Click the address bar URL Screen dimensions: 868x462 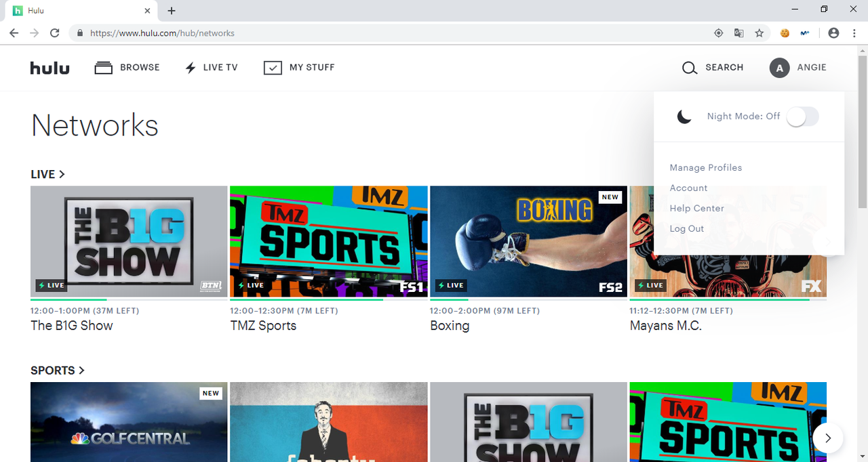162,33
